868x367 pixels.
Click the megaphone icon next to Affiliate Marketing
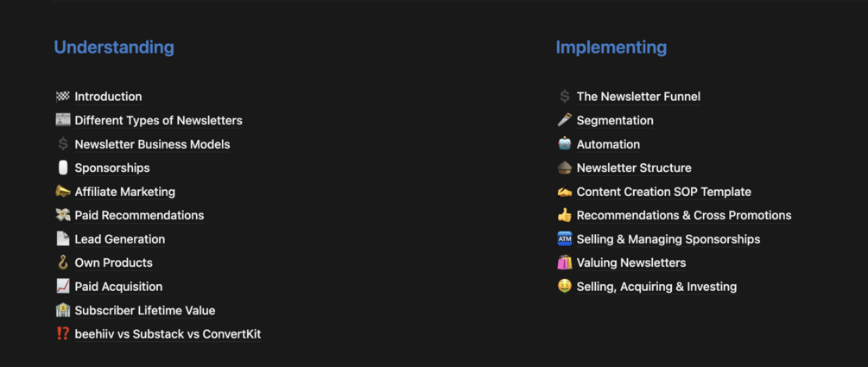62,192
